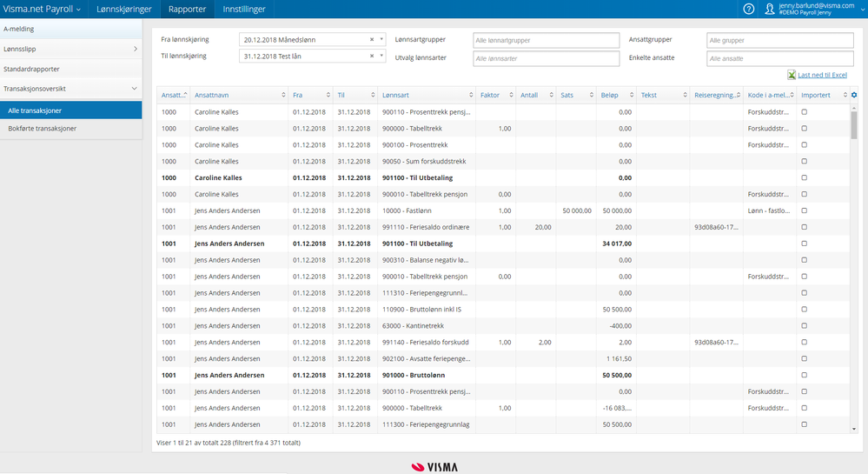Open the Fra lønnskjøring dropdown arrow

(381, 40)
